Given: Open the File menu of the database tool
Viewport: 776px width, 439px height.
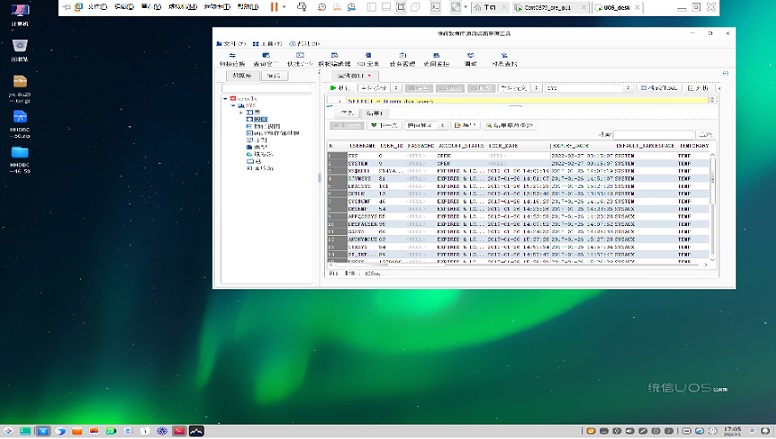Looking at the screenshot, I should pos(231,44).
